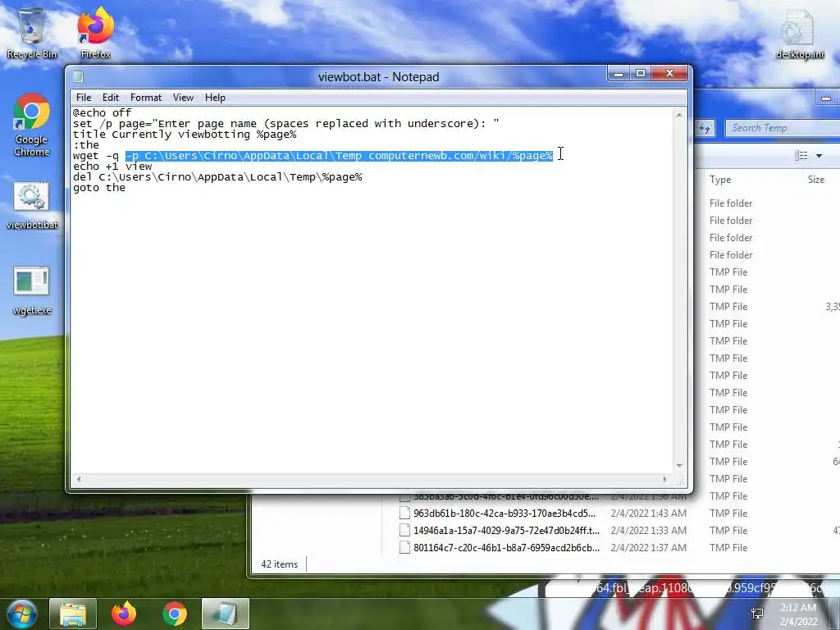Click the '42 items' status text in Explorer
840x630 pixels.
click(x=279, y=564)
